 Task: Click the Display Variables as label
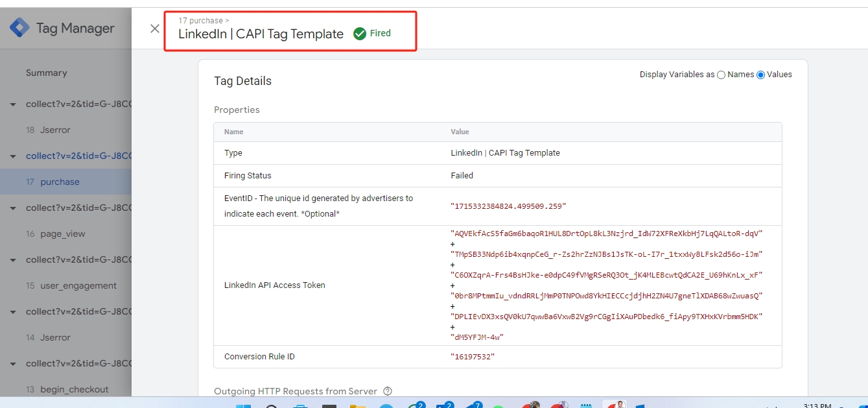pos(677,75)
